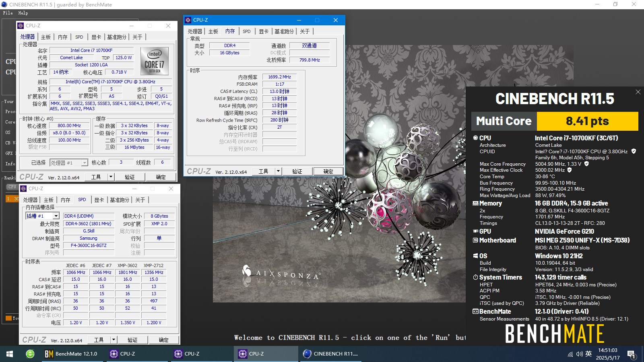Click the Windows logo icon beside OS

[475, 256]
